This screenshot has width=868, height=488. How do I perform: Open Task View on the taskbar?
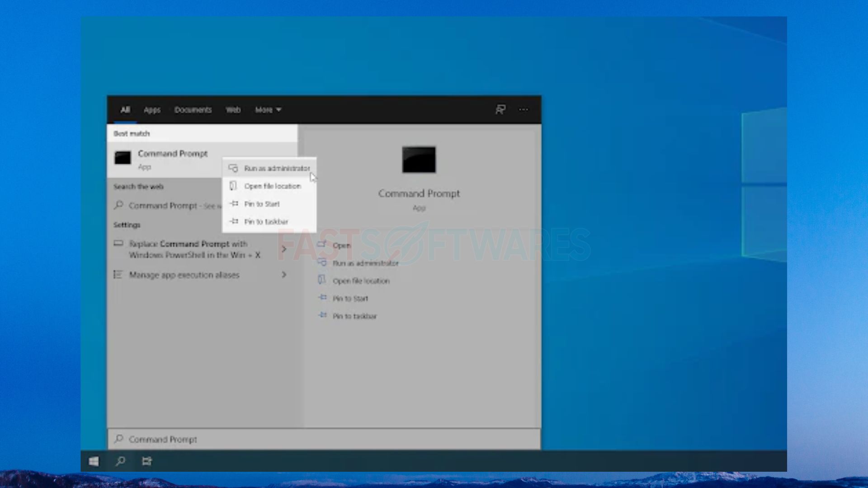pos(147,461)
